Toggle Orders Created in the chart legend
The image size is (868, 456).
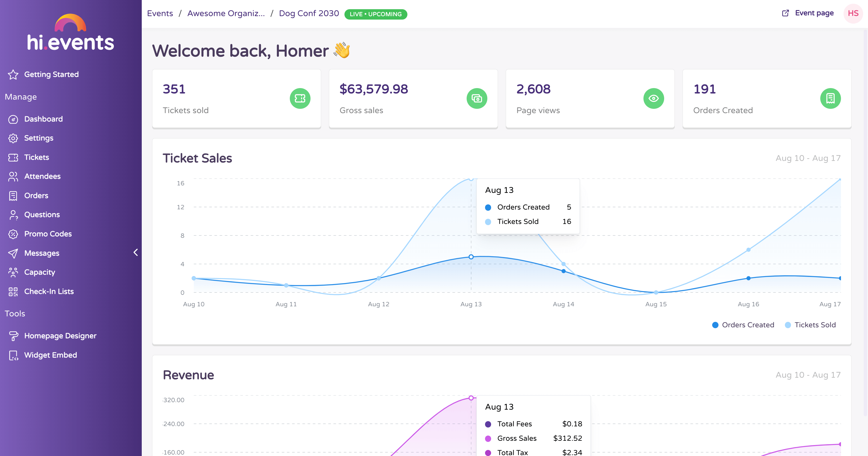click(743, 325)
